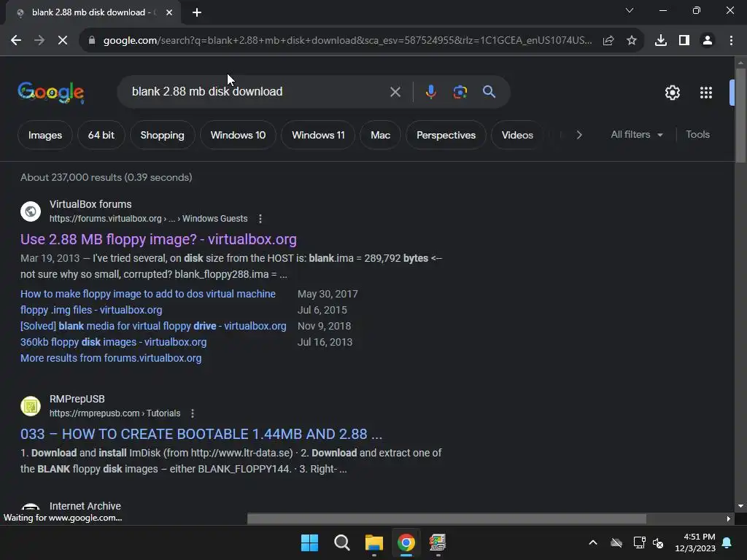Select the 64 bit filter chip
The height and width of the screenshot is (560, 747).
(x=101, y=135)
